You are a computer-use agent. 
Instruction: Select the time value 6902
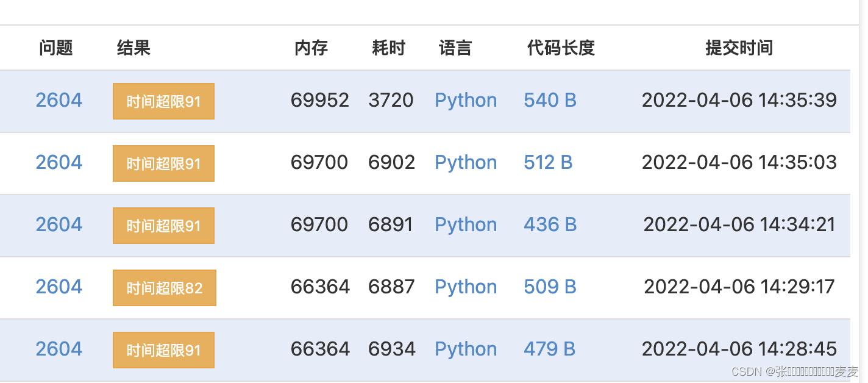[x=392, y=163]
